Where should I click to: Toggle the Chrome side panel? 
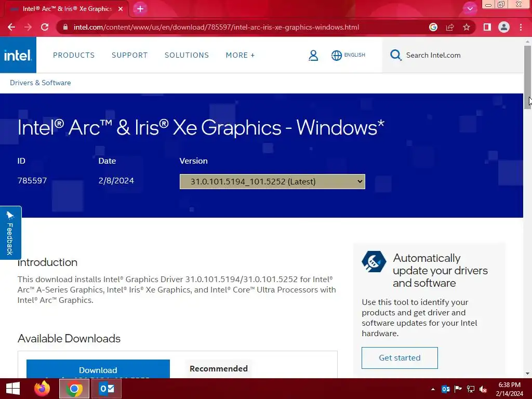point(487,27)
